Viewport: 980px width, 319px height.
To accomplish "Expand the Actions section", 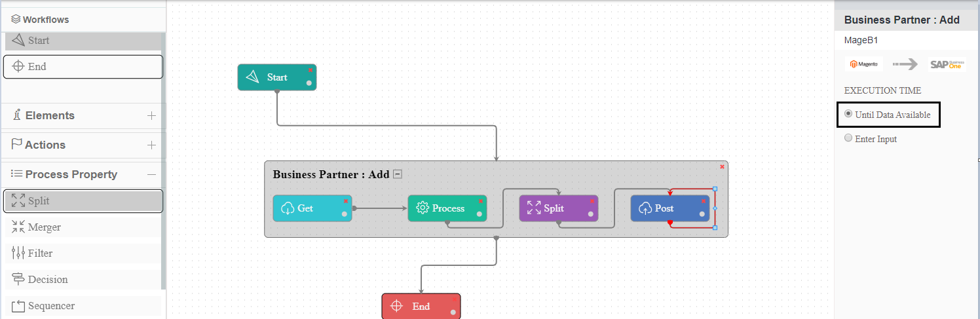I will [x=151, y=145].
